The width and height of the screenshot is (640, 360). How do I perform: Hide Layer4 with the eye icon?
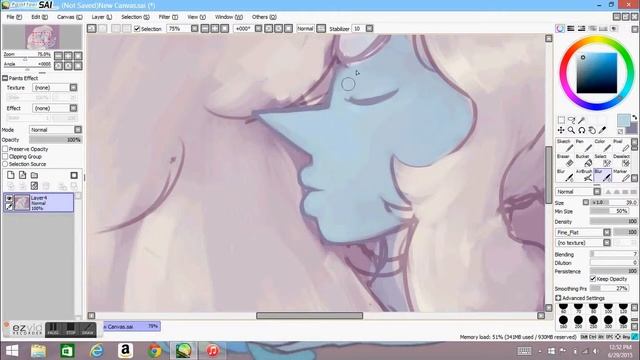coord(9,198)
